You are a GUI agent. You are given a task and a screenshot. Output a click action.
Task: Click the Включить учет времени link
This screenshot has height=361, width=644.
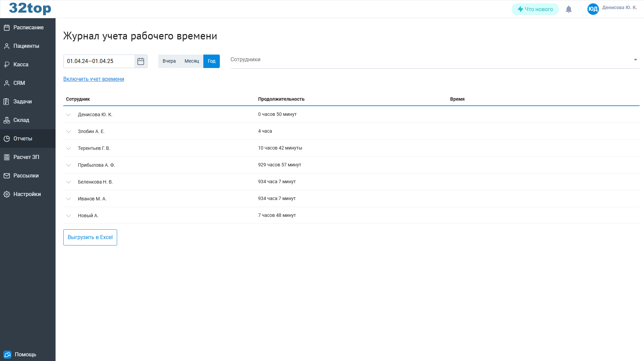[x=94, y=79]
